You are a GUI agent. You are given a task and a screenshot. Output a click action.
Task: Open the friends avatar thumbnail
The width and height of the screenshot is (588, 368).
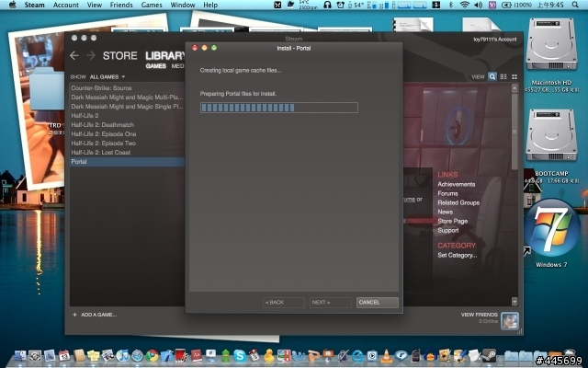coord(510,321)
